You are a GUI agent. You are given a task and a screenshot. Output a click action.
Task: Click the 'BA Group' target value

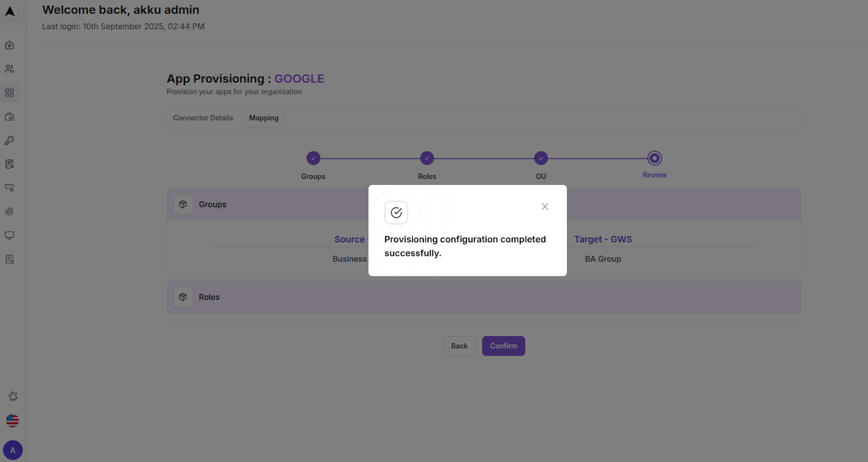point(603,259)
